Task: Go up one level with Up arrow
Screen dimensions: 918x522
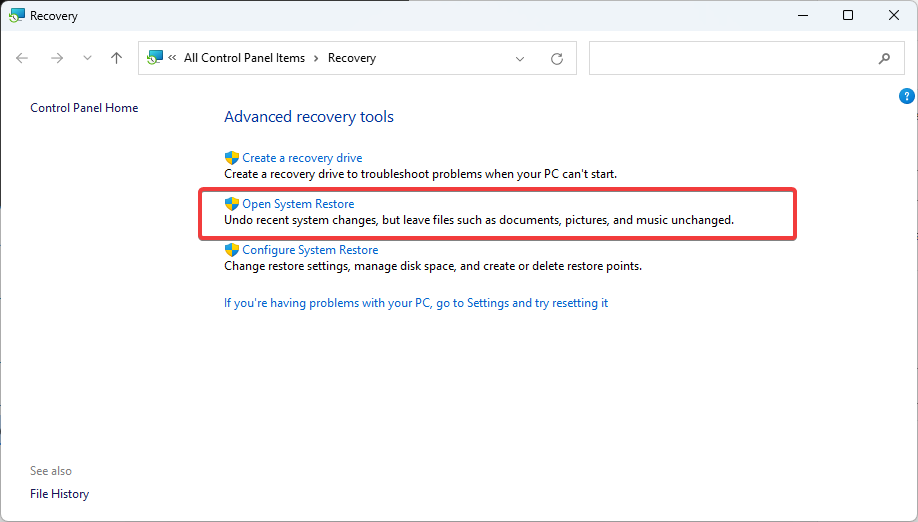Action: (117, 58)
